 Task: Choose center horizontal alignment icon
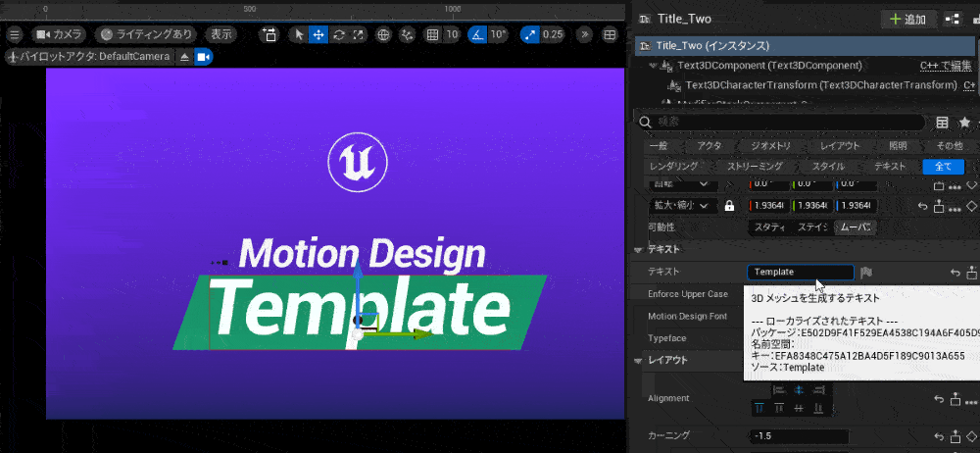[x=798, y=389]
